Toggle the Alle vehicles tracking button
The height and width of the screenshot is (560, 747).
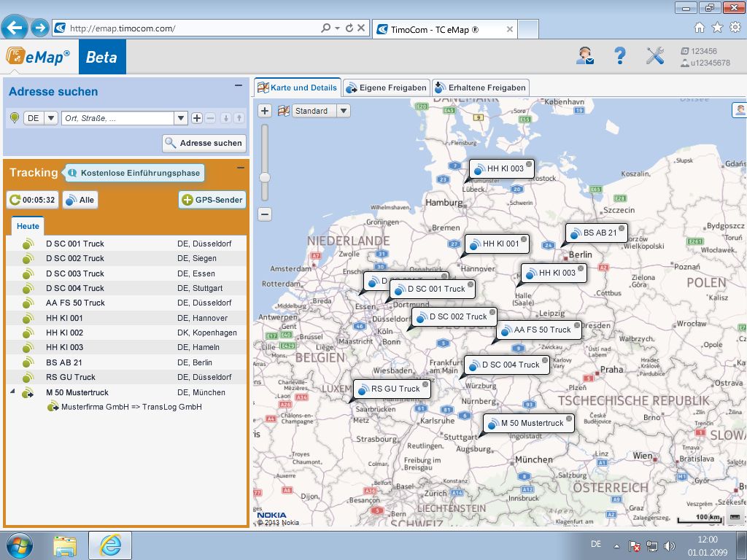tap(80, 200)
